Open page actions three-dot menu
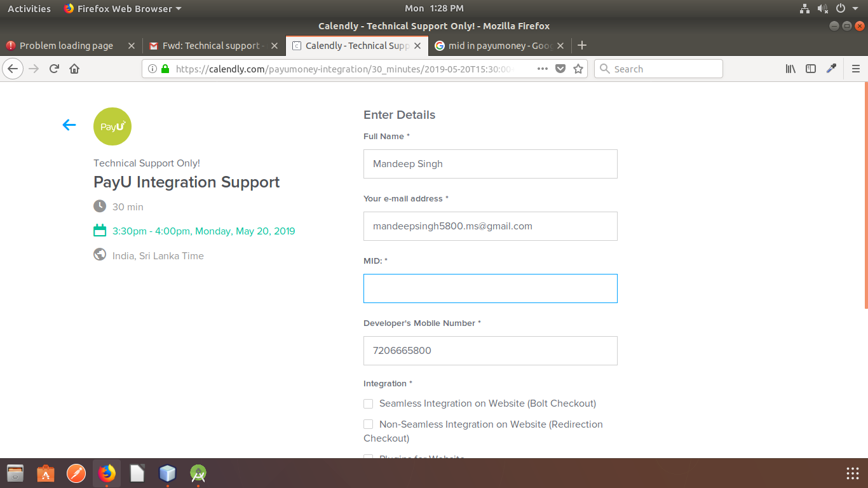868x488 pixels. (543, 69)
